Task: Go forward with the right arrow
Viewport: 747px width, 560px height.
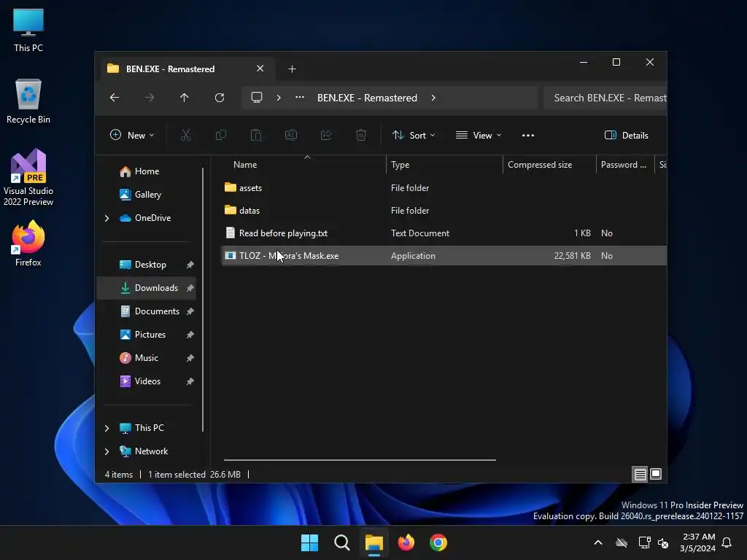Action: click(x=150, y=98)
